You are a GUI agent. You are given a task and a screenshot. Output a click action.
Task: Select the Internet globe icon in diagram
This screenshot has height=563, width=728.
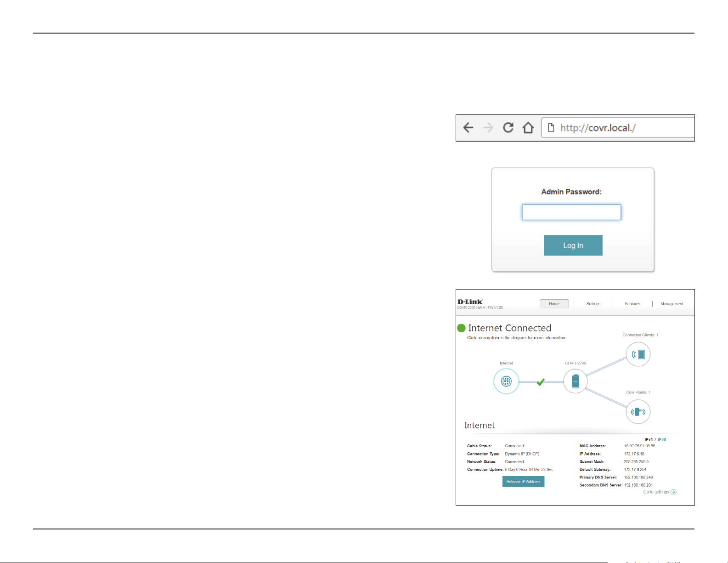point(506,381)
